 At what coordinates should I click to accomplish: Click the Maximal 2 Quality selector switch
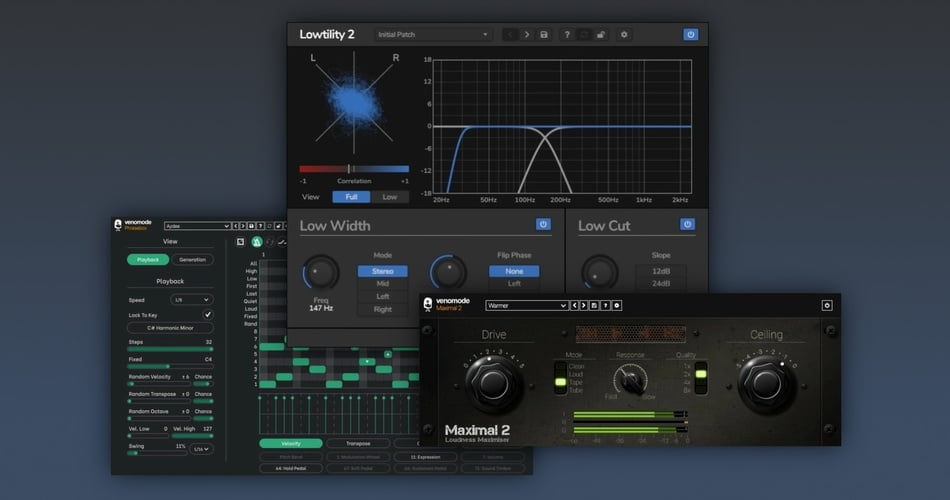(x=701, y=378)
